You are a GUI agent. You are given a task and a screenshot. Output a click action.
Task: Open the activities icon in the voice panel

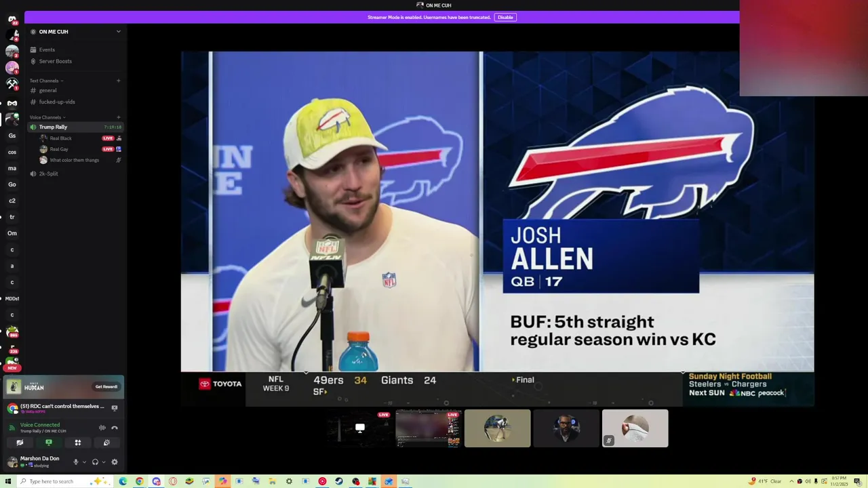click(x=78, y=443)
